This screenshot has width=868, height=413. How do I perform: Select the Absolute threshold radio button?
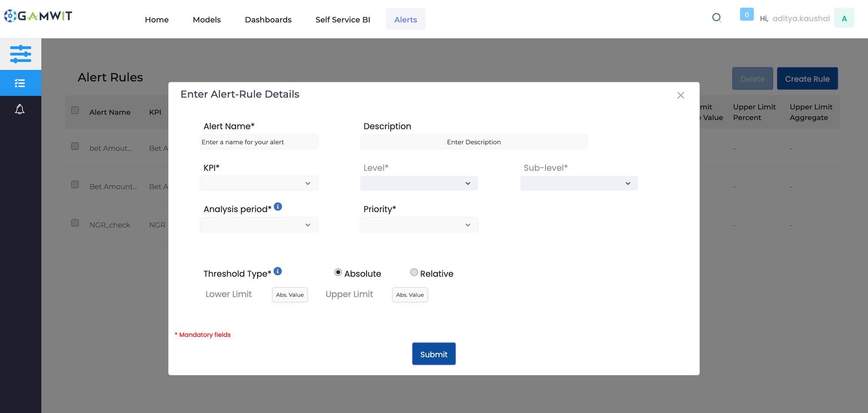(338, 272)
